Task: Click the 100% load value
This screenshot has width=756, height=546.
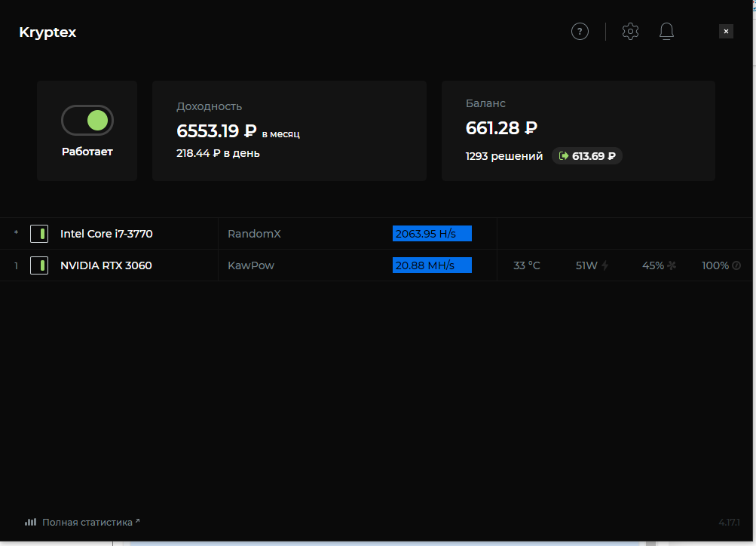Action: pyautogui.click(x=715, y=265)
